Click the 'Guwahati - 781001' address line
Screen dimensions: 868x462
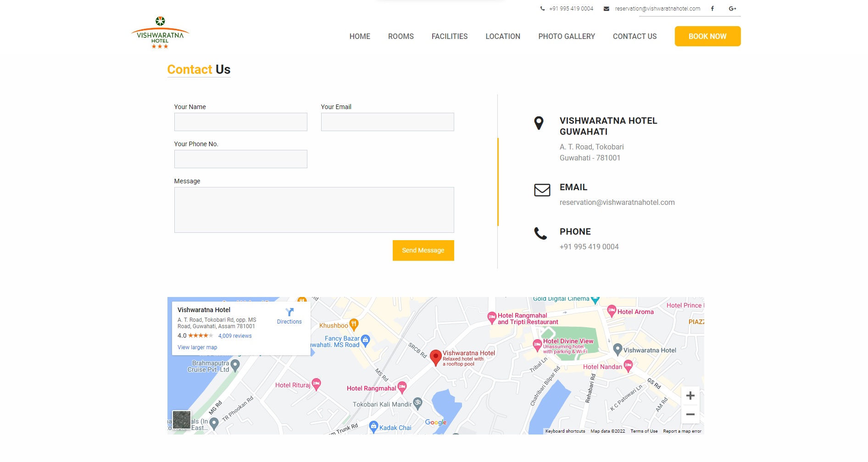[590, 158]
